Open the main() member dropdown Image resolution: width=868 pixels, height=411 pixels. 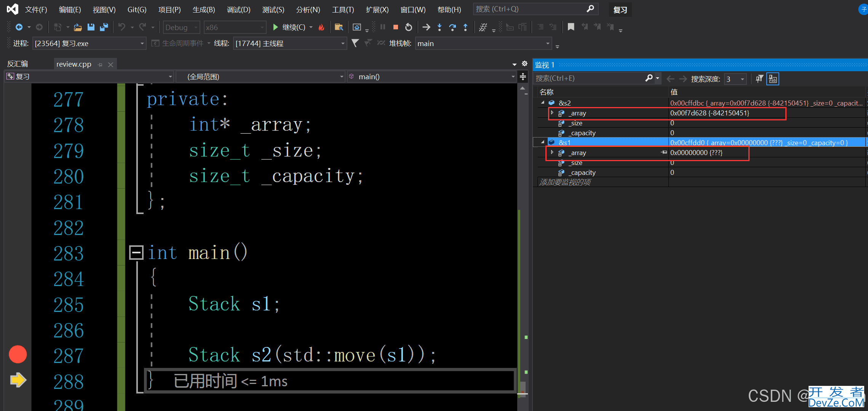click(x=432, y=77)
